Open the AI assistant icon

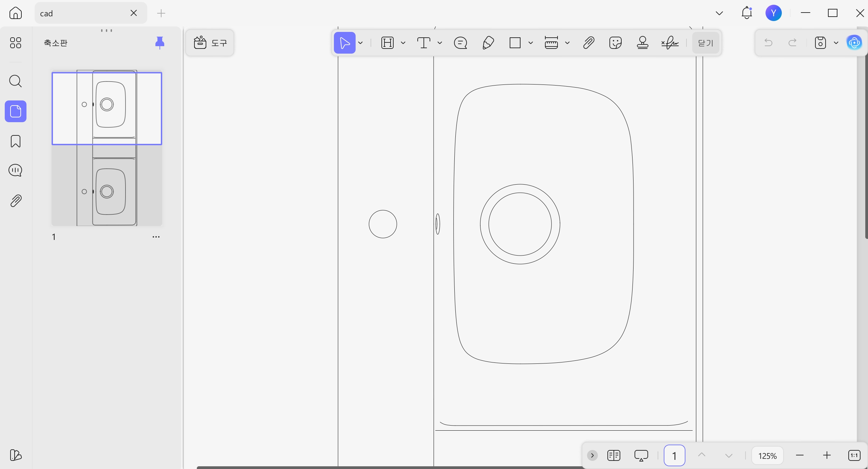coord(854,43)
